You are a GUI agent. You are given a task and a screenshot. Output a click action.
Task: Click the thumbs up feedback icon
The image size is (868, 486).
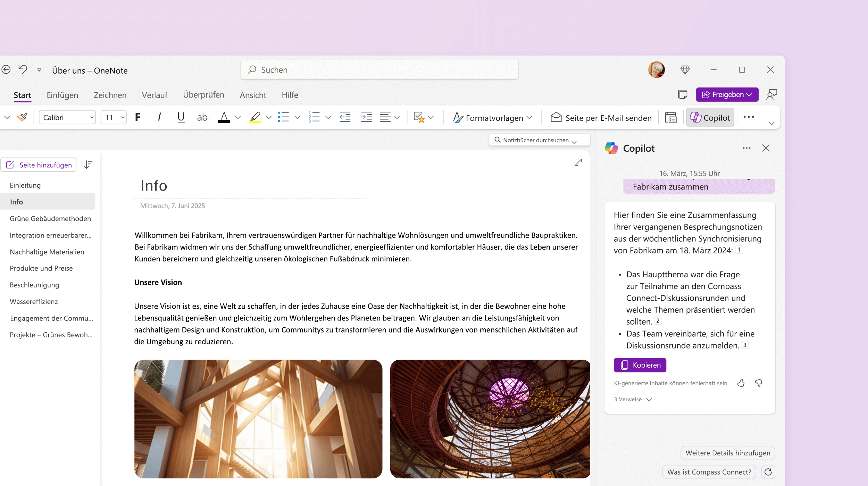[741, 382]
